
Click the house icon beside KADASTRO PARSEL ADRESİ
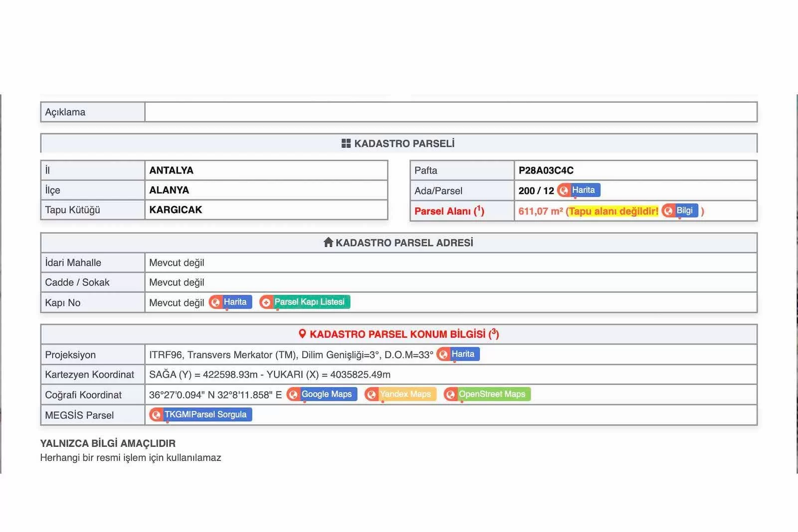click(x=328, y=242)
